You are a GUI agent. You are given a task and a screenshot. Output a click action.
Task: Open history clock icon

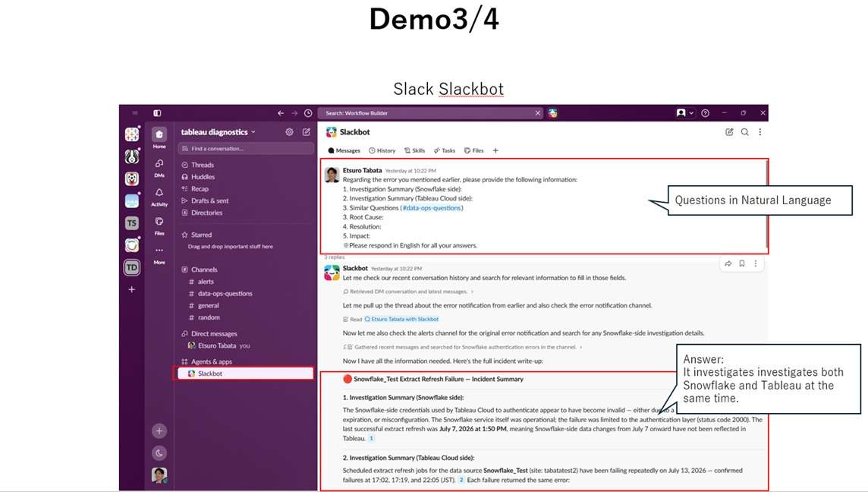[x=308, y=113]
